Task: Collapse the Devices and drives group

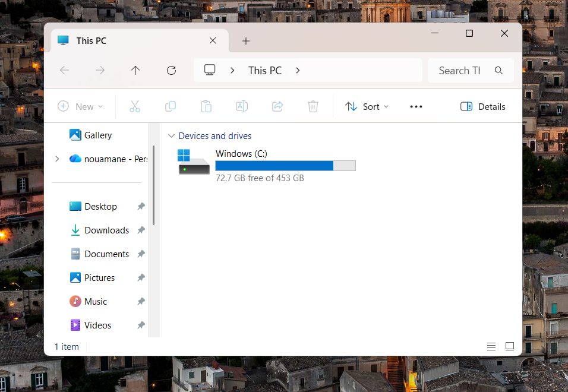Action: [172, 136]
